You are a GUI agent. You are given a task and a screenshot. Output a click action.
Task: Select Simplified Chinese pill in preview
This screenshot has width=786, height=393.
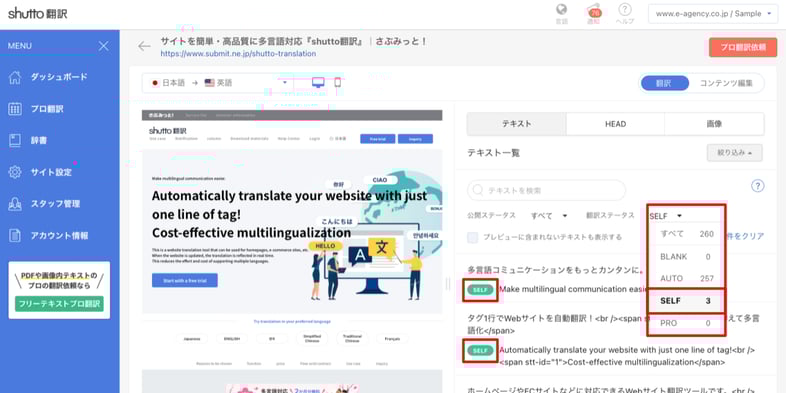pos(312,338)
